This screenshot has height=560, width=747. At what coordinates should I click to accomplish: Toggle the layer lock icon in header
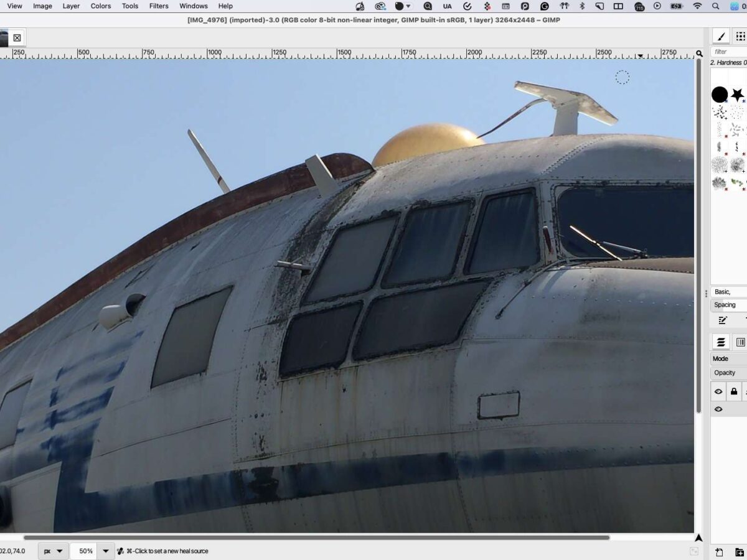[x=734, y=391]
